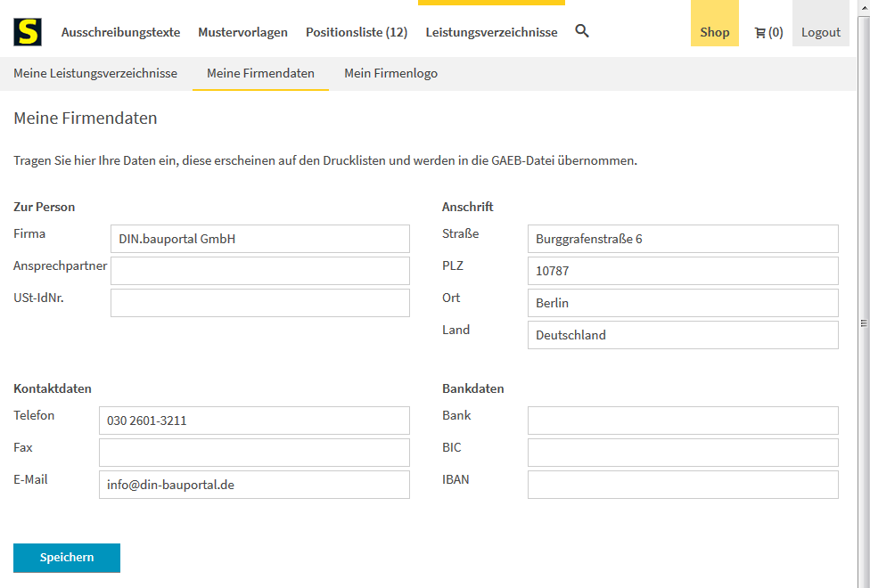The height and width of the screenshot is (588, 870).
Task: Click the IBAN field under Bankdaten
Action: tap(683, 485)
